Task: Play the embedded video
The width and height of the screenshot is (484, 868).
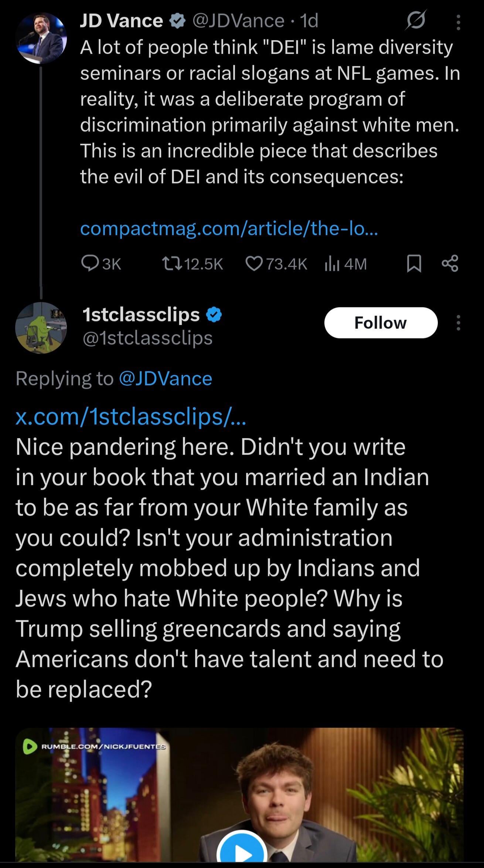Action: [242, 854]
